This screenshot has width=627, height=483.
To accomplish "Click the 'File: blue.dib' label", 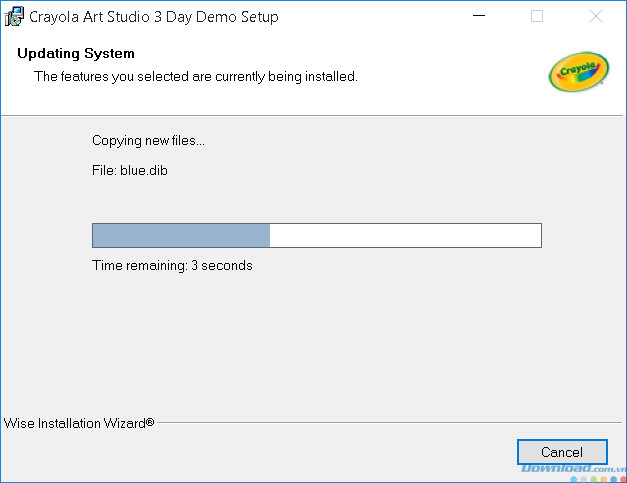I will 130,171.
